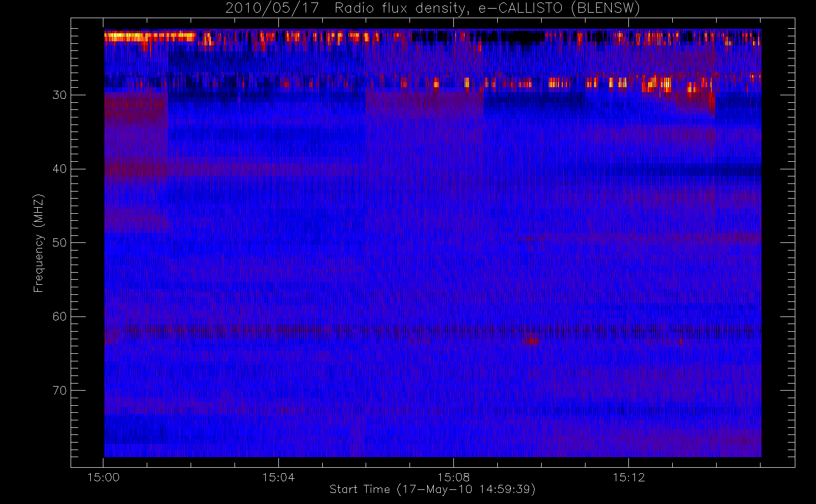
Task: Click the 40 frequency tick label
Action: (x=60, y=169)
